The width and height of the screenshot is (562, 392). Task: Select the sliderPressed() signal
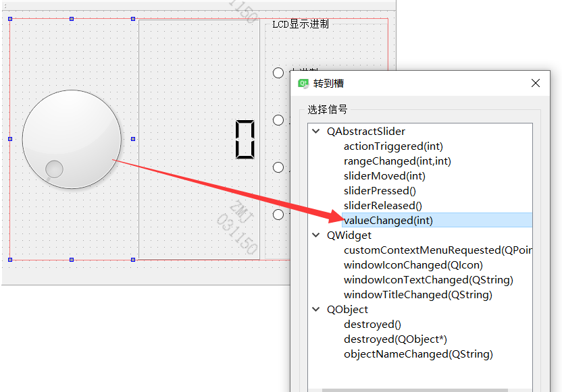379,190
